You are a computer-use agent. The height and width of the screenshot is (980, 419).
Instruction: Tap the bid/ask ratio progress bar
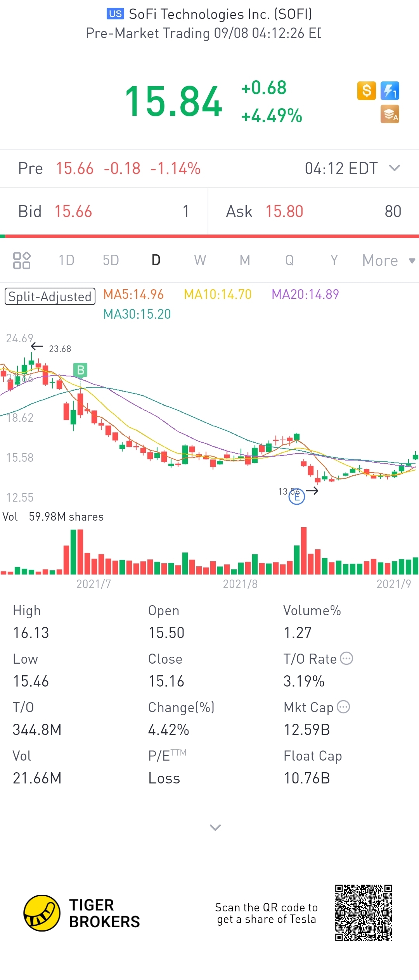point(209,236)
